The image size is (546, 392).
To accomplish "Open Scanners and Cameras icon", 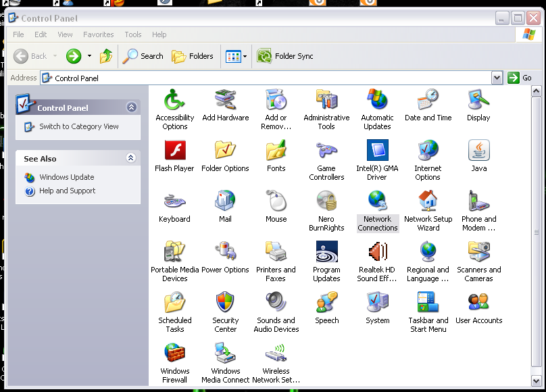I will point(479,251).
